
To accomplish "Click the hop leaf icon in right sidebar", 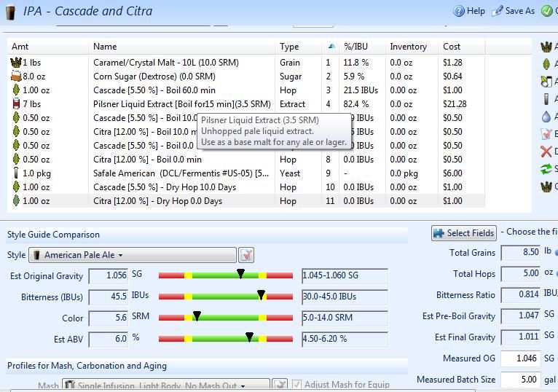I will pos(546,64).
